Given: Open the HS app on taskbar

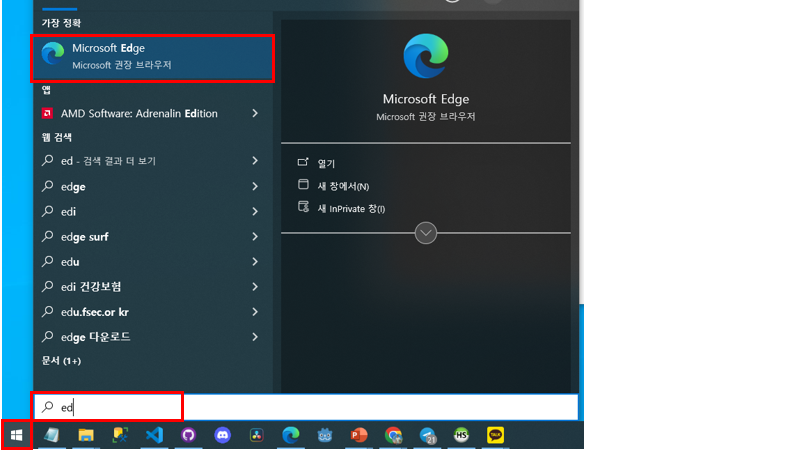Looking at the screenshot, I should pos(461,435).
